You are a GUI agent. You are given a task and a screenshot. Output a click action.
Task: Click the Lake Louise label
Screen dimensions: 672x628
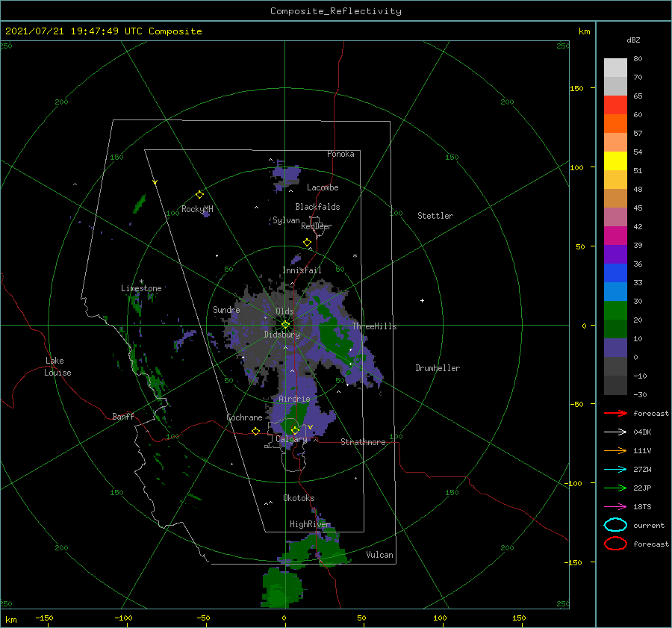pyautogui.click(x=57, y=367)
